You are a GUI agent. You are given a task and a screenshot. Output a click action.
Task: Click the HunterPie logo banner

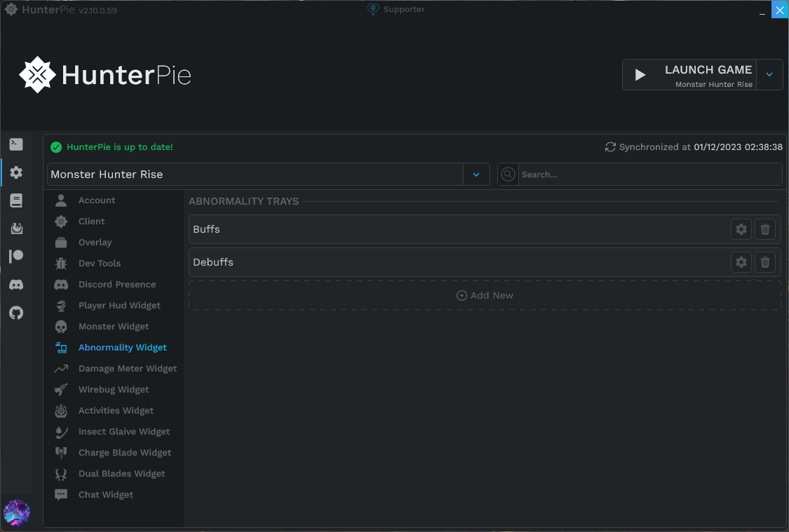105,75
